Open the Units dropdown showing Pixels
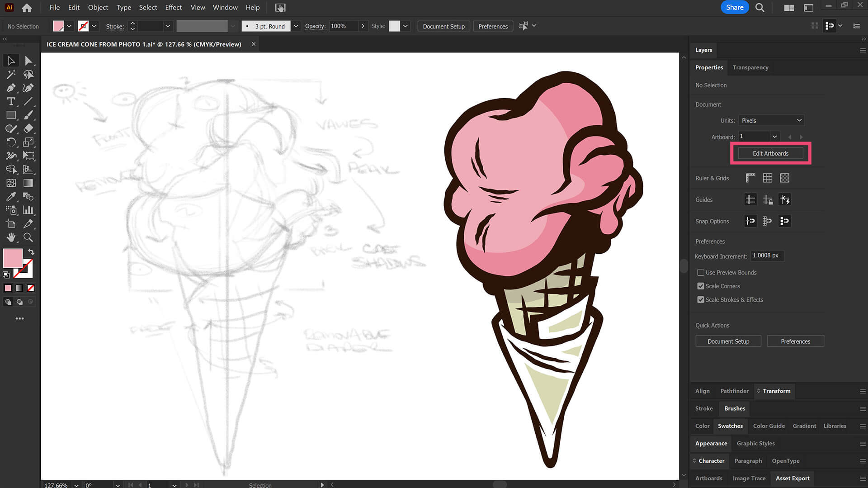The height and width of the screenshot is (488, 868). pos(771,120)
